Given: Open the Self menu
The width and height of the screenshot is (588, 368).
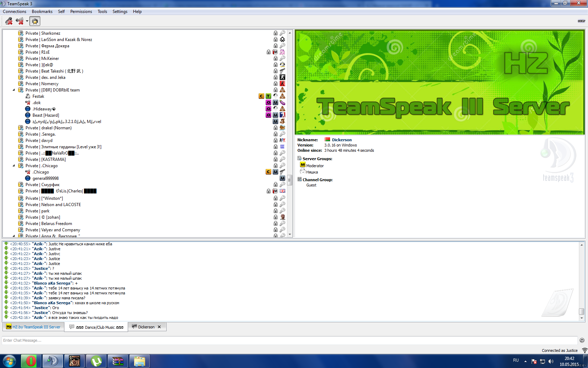Looking at the screenshot, I should (x=61, y=12).
